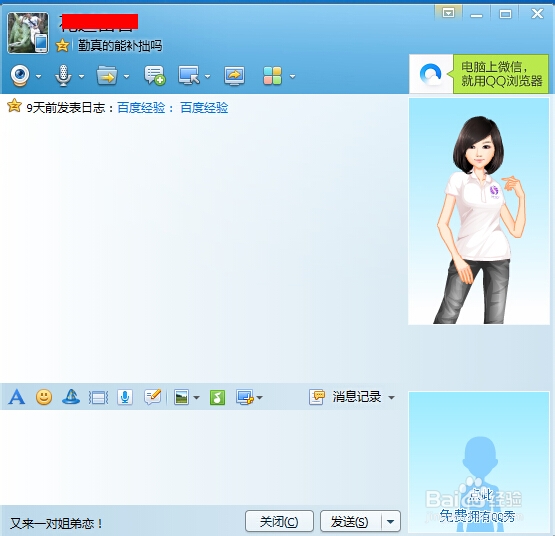Expand voice call options dropdown arrow
Image resolution: width=555 pixels, height=536 pixels.
click(81, 76)
